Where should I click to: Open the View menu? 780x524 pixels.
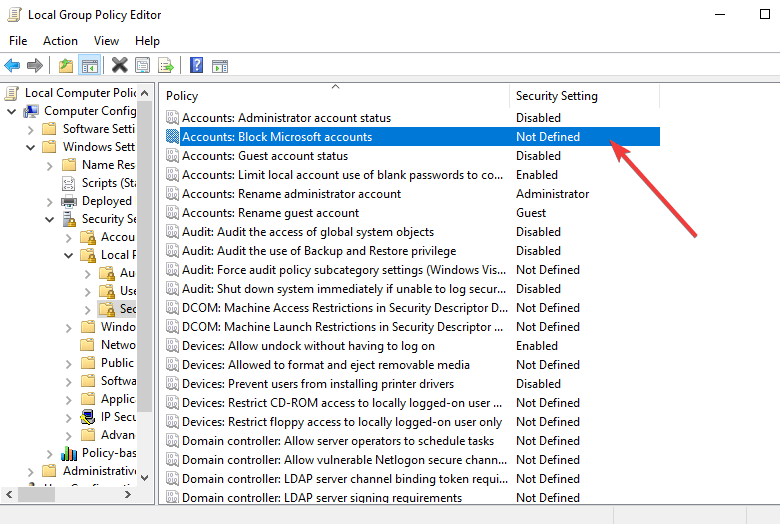click(106, 41)
